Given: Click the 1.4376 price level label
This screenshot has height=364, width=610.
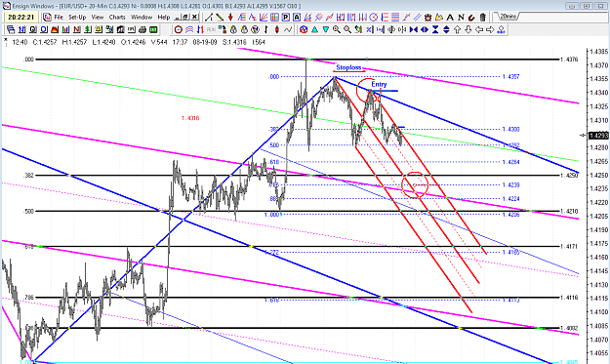Looking at the screenshot, I should [569, 60].
